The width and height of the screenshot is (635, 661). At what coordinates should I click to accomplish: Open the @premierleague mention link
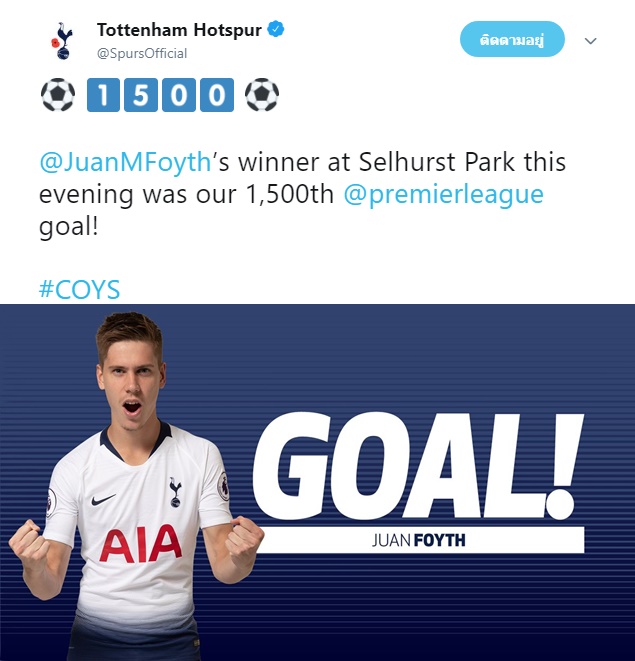[x=444, y=195]
